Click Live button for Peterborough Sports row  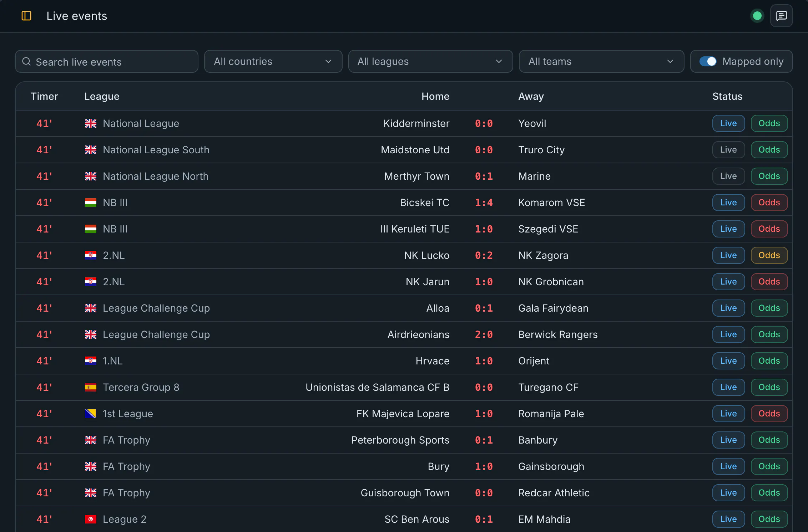tap(728, 440)
